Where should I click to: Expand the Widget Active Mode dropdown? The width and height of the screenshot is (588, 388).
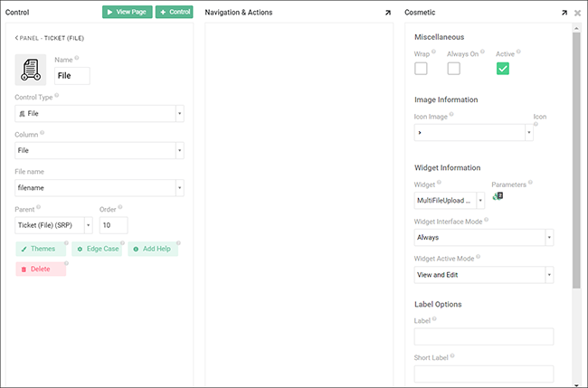click(484, 275)
